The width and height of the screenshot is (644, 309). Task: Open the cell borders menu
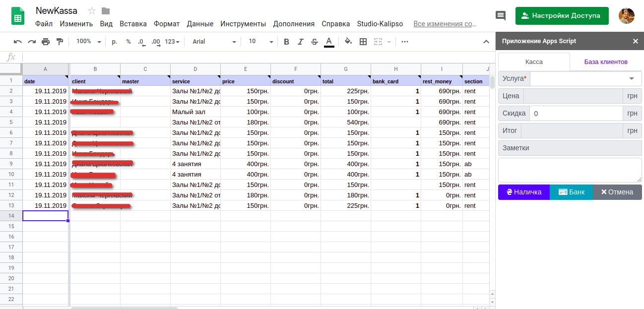[363, 42]
